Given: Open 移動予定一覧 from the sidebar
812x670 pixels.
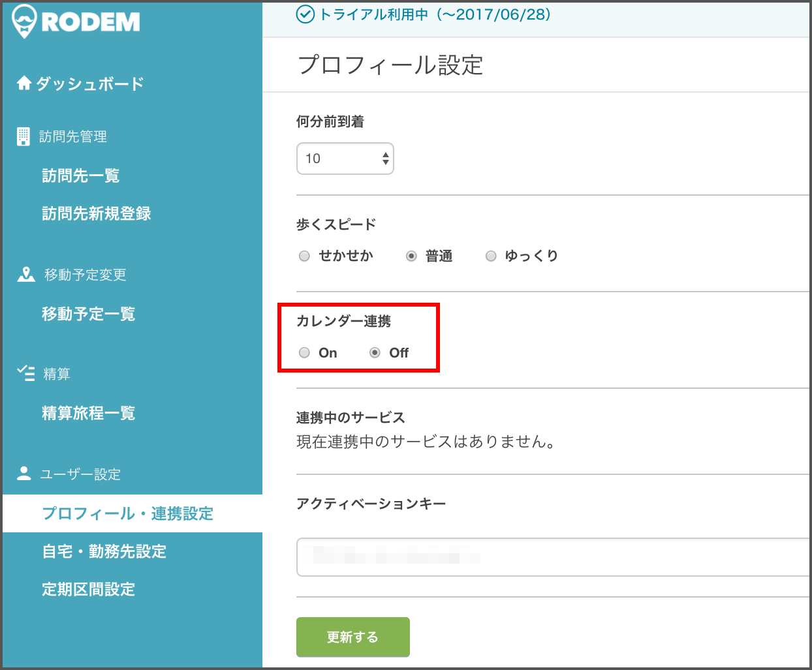Looking at the screenshot, I should [88, 313].
